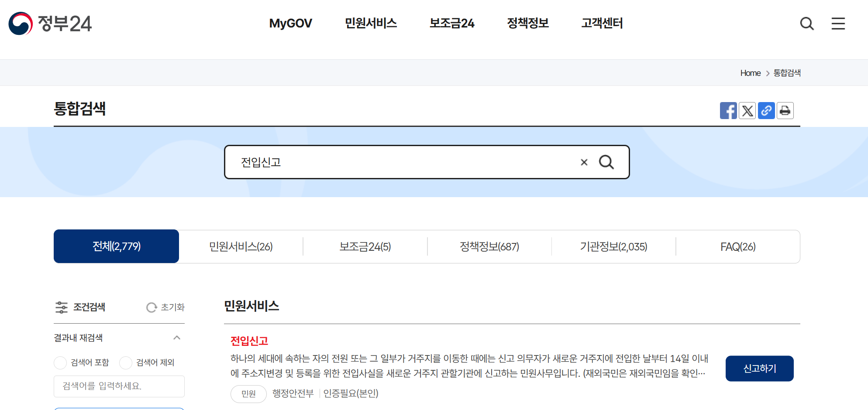The height and width of the screenshot is (410, 868).
Task: Select the 검색어 포함 radio button
Action: tap(60, 362)
